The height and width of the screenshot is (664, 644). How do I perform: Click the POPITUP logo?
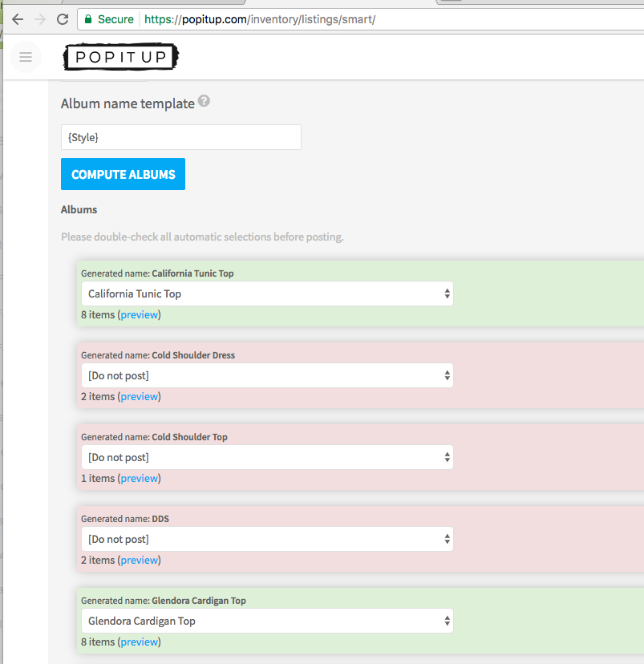pyautogui.click(x=120, y=57)
